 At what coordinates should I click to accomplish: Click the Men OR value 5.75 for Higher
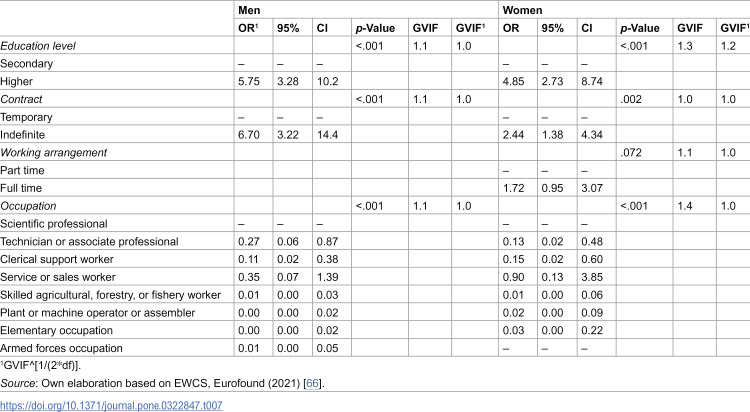[x=249, y=81]
